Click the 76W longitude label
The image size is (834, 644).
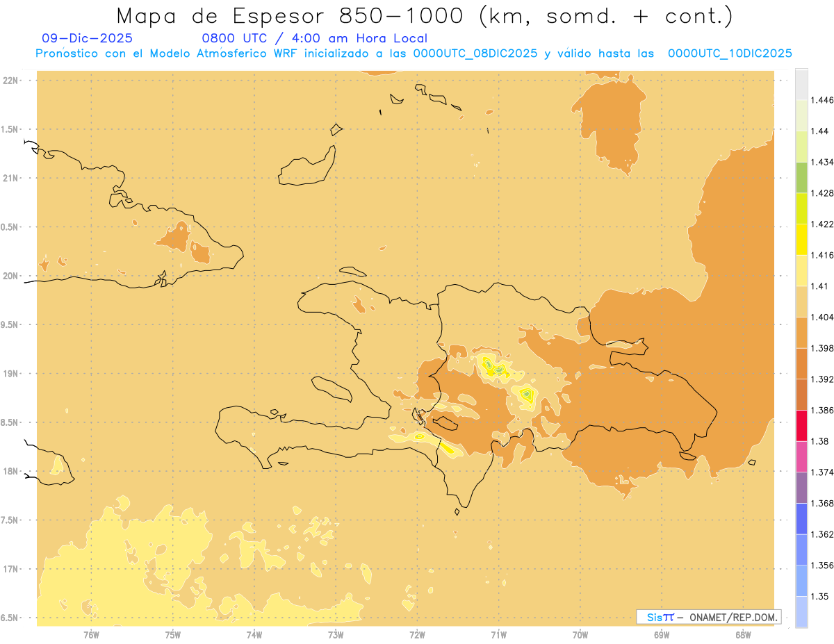click(x=91, y=635)
